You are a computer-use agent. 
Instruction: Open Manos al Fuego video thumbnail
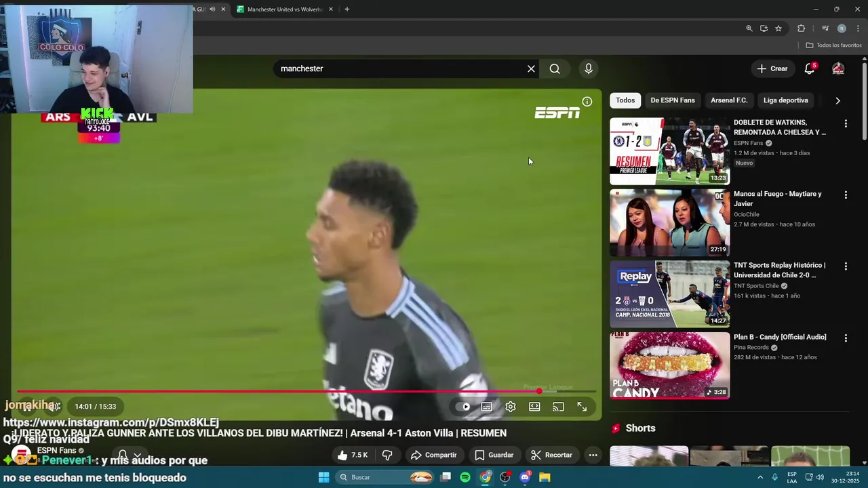[669, 222]
